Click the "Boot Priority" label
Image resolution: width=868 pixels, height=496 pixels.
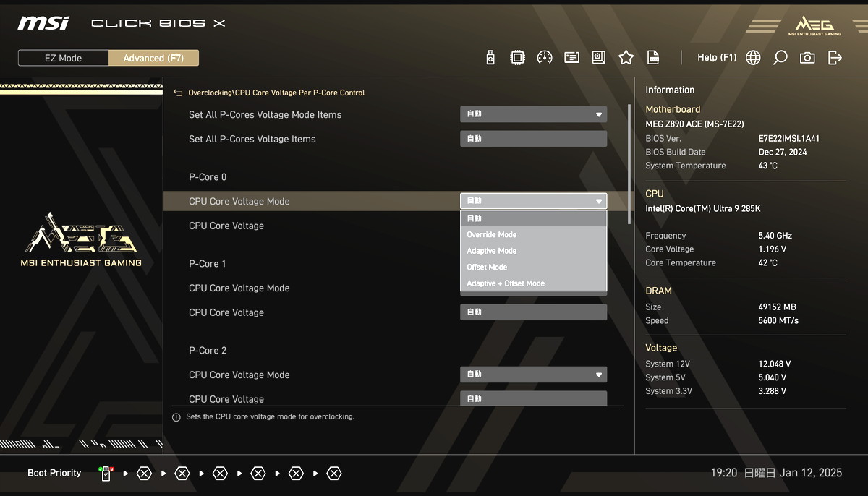tap(54, 473)
